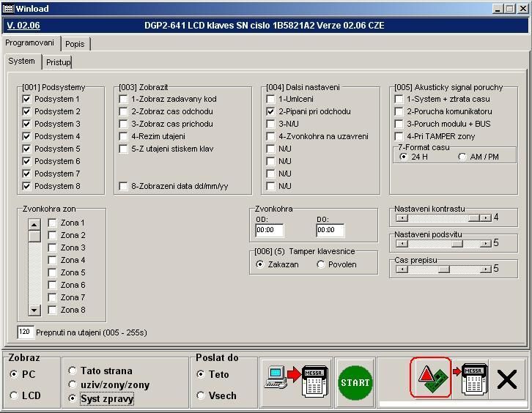Select Povolen for Tamper klavesnice
The width and height of the screenshot is (532, 413).
coord(322,264)
